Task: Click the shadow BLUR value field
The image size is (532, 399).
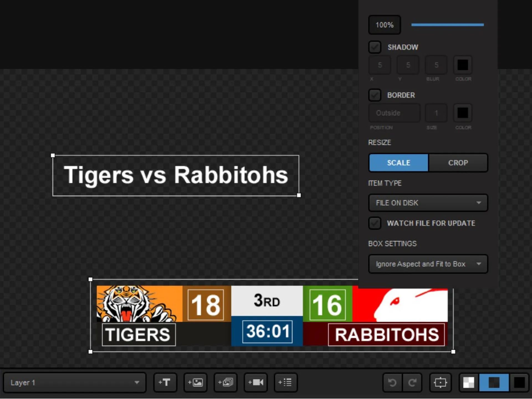Action: pos(436,65)
